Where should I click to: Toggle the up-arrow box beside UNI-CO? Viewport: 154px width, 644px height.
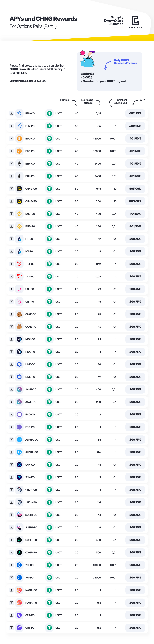coord(11,289)
